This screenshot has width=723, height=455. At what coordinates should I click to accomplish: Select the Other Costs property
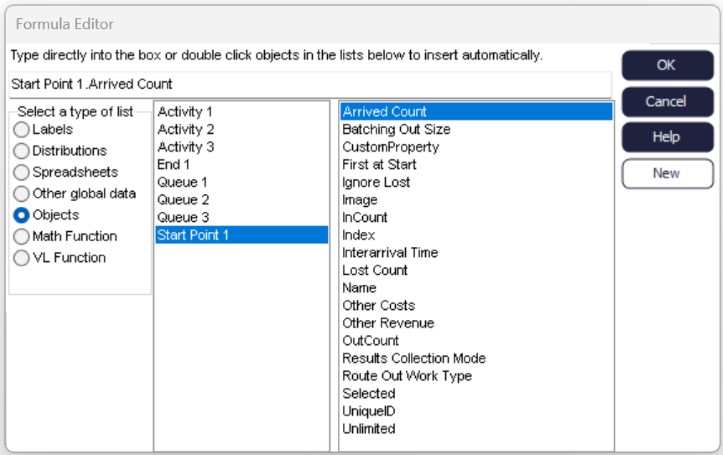tap(476, 305)
